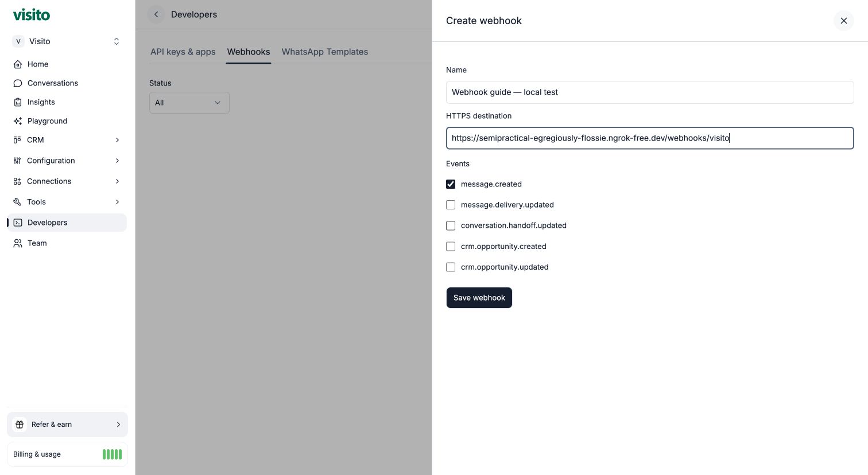
Task: Click into the Name input field
Action: point(650,92)
